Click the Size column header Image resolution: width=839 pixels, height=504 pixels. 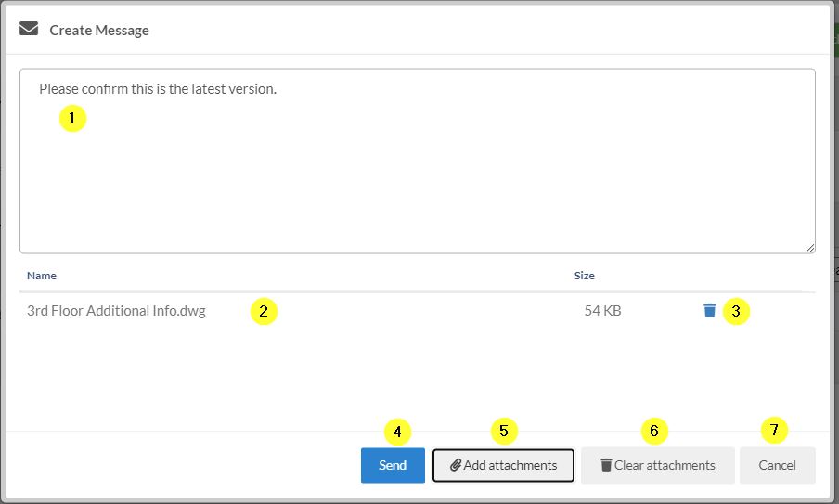tap(584, 276)
